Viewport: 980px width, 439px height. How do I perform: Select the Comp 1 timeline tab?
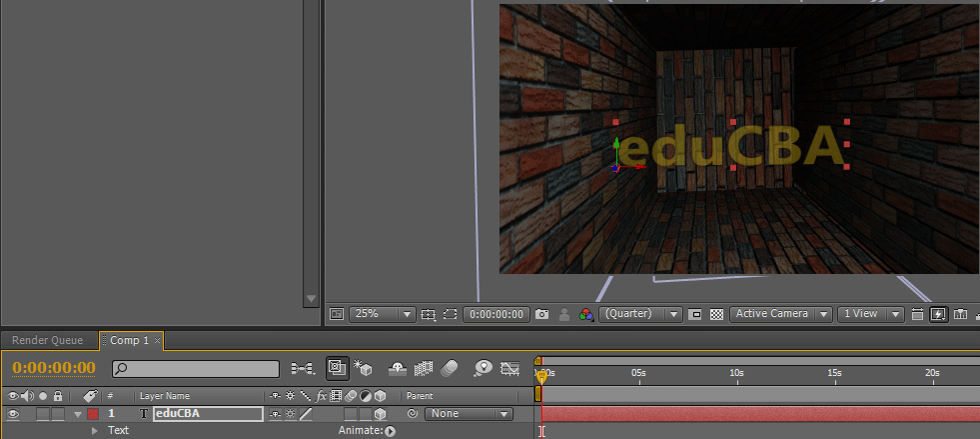click(130, 340)
